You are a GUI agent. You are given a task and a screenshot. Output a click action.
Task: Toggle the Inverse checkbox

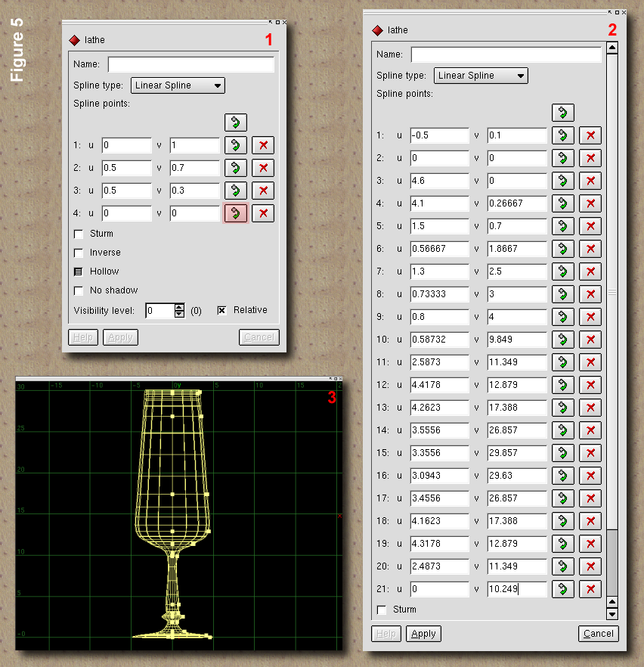pyautogui.click(x=78, y=253)
